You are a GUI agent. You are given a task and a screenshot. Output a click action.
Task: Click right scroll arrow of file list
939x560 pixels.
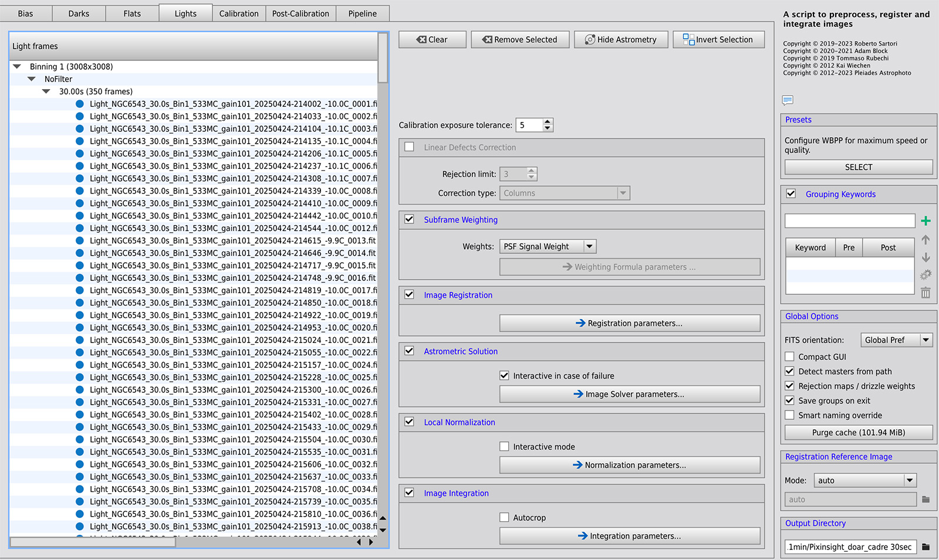pos(370,542)
